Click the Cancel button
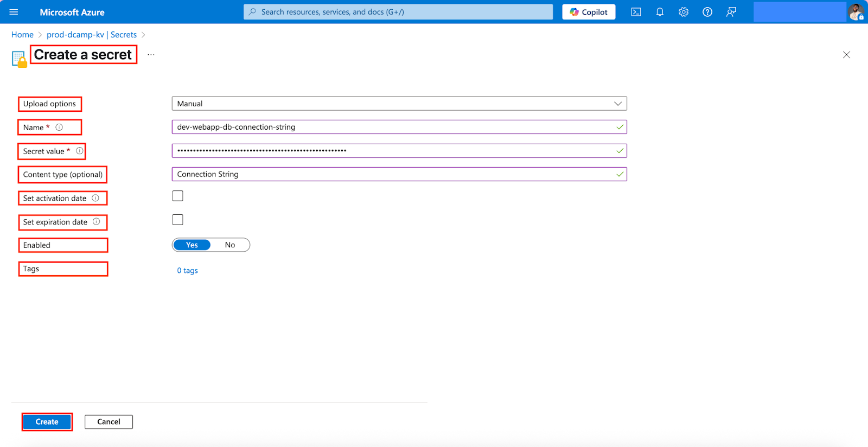The image size is (868, 447). (108, 422)
